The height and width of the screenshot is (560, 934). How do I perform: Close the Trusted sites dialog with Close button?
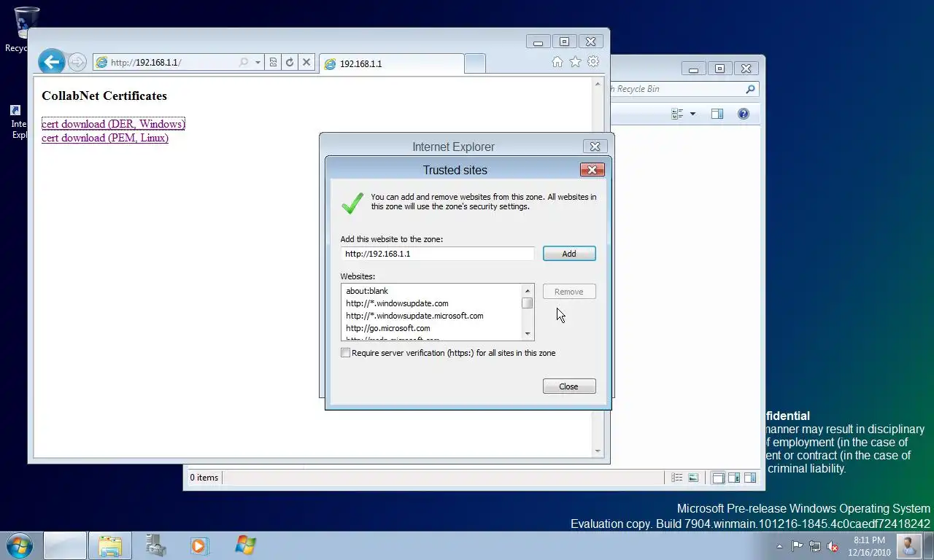569,386
